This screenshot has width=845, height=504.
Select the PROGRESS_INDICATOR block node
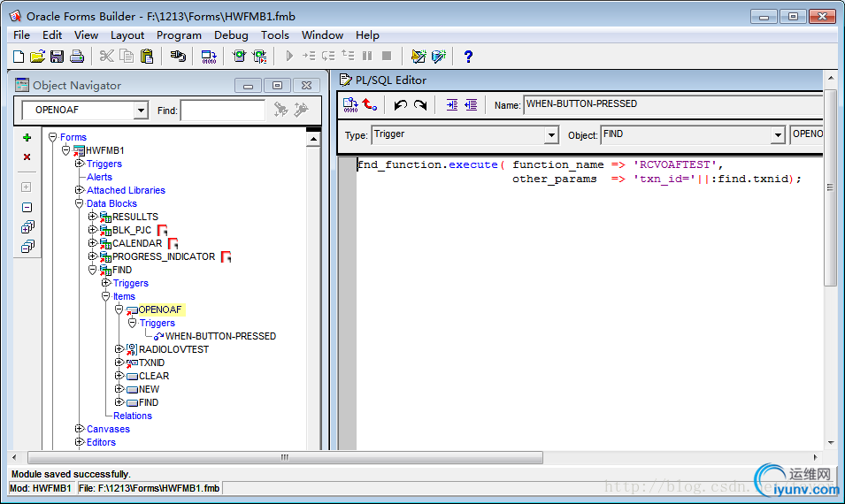[164, 256]
